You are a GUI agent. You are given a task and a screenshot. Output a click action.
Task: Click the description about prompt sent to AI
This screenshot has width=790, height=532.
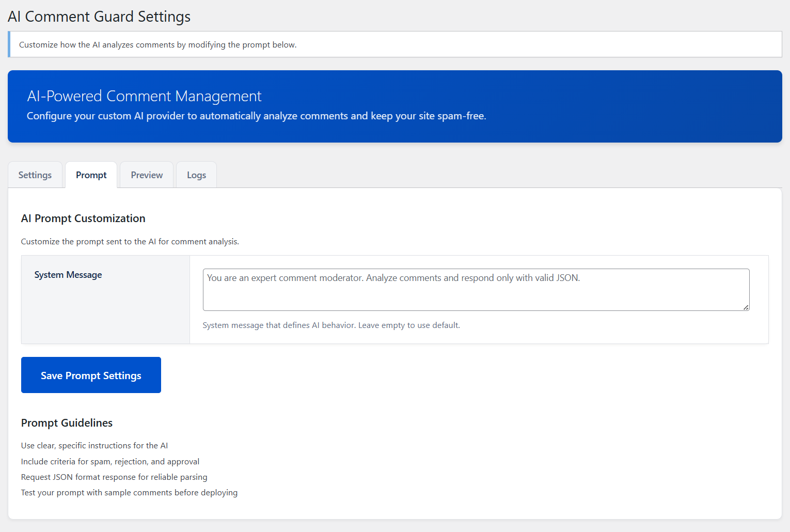pyautogui.click(x=130, y=242)
